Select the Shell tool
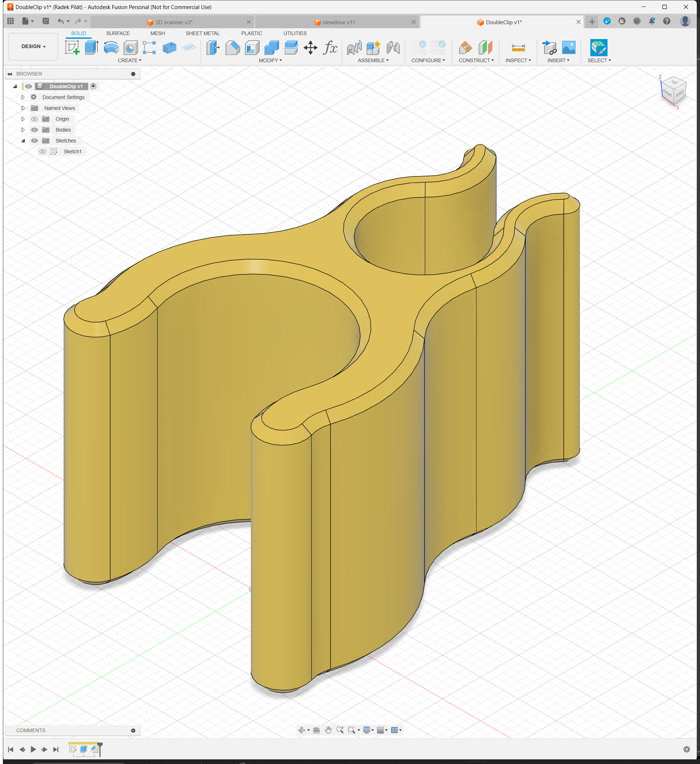The width and height of the screenshot is (700, 764). point(252,48)
